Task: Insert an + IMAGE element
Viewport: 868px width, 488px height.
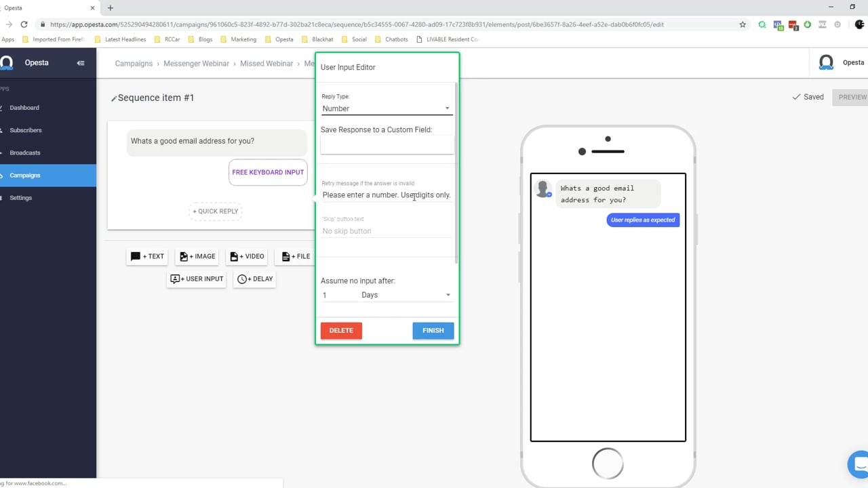Action: [197, 256]
